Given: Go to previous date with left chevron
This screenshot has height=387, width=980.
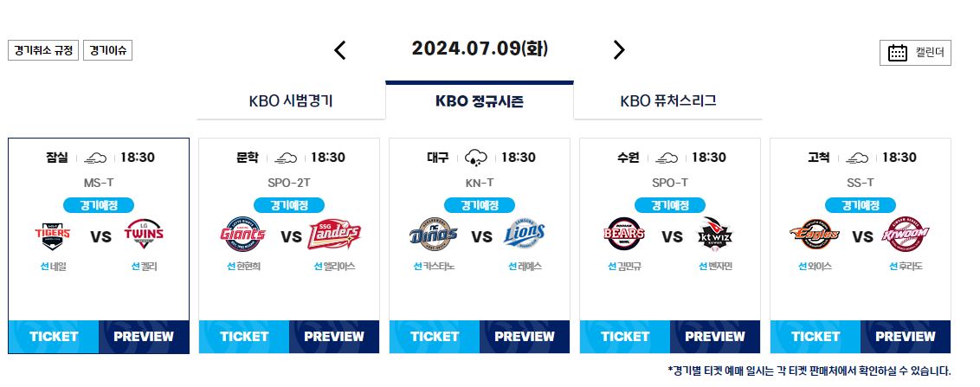Looking at the screenshot, I should (339, 50).
